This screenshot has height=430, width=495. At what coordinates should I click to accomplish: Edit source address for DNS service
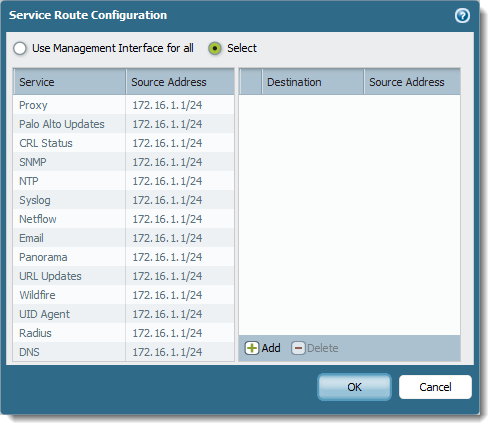(x=180, y=352)
